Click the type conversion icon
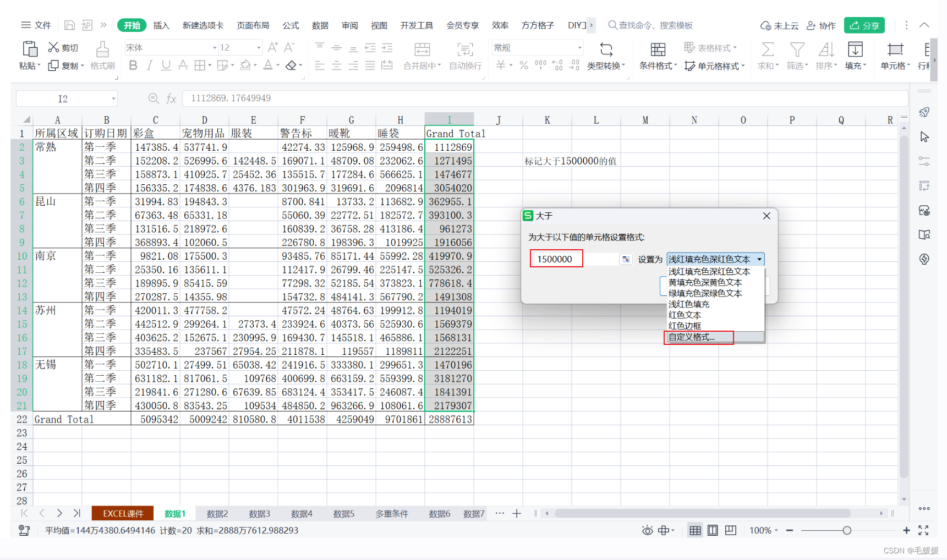The height and width of the screenshot is (560, 947). click(606, 49)
